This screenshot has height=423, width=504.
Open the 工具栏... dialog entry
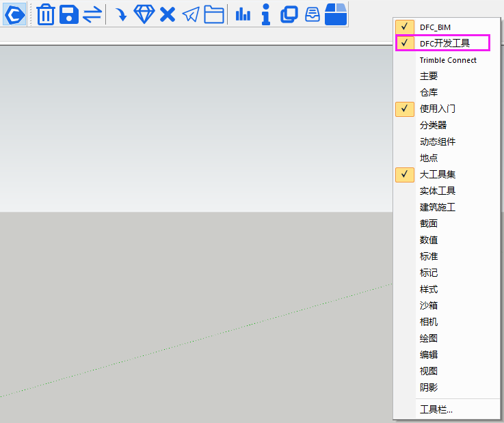(x=436, y=409)
